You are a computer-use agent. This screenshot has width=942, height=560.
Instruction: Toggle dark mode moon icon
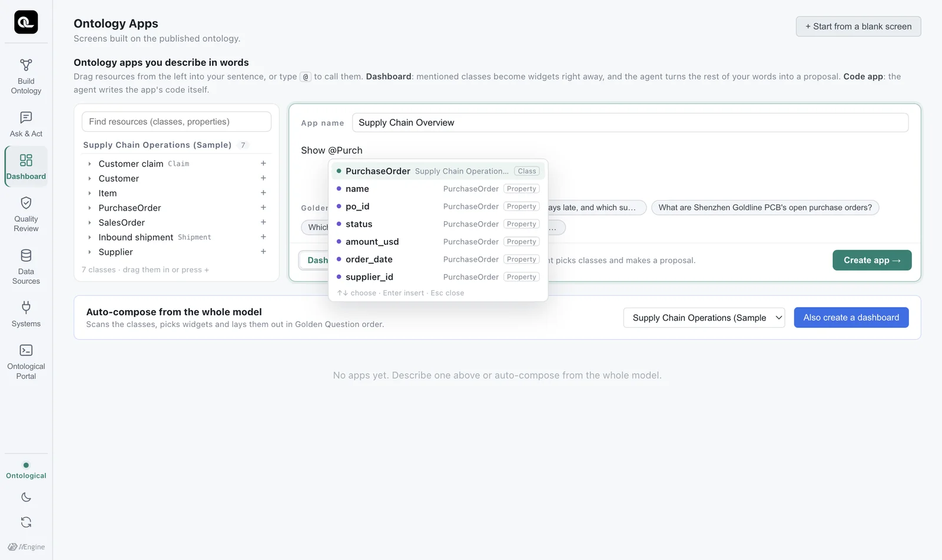(x=26, y=497)
